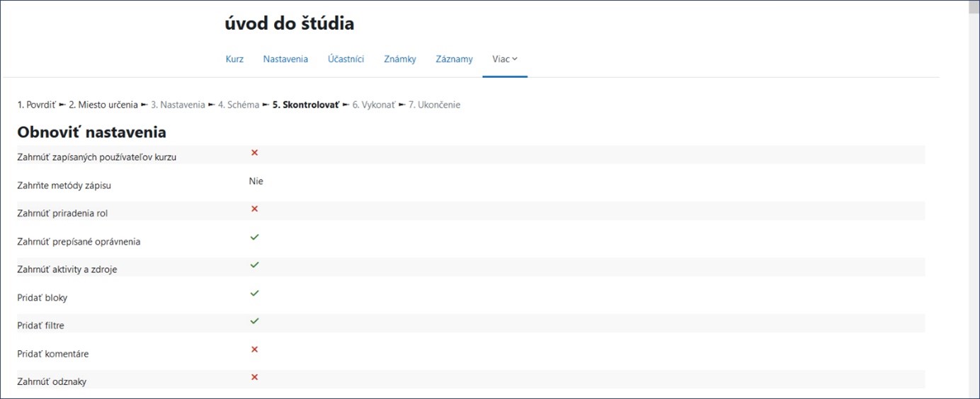Switch to the Kurz tab

(234, 59)
